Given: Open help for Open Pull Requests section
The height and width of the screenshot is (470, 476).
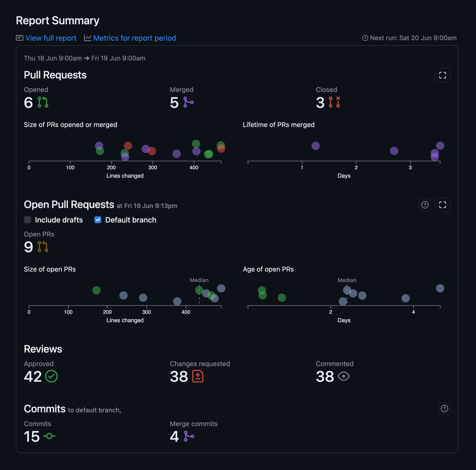Looking at the screenshot, I should (425, 204).
